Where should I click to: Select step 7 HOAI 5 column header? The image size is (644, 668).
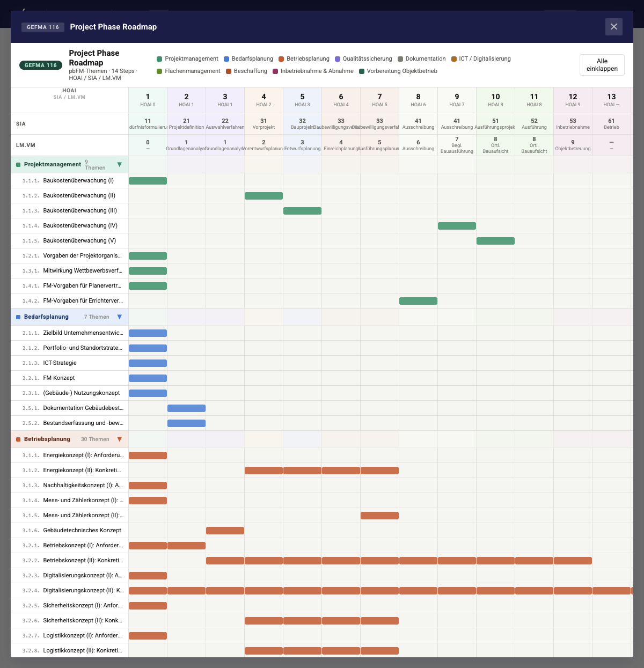point(379,100)
